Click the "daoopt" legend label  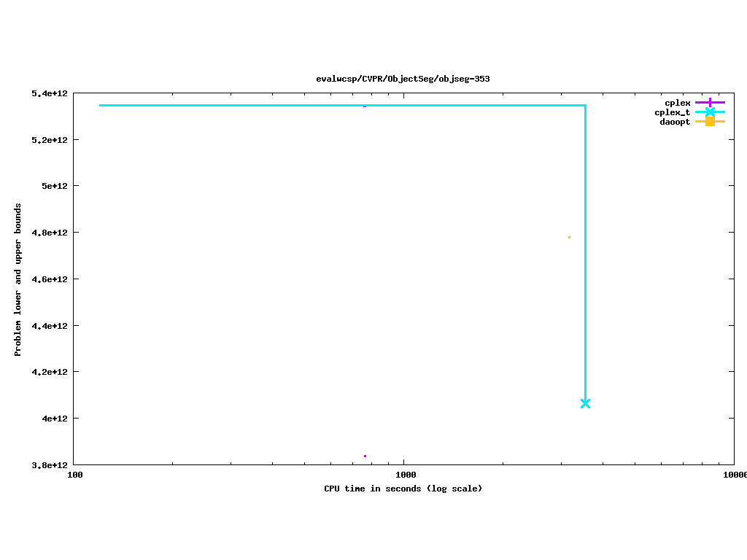[x=675, y=122]
